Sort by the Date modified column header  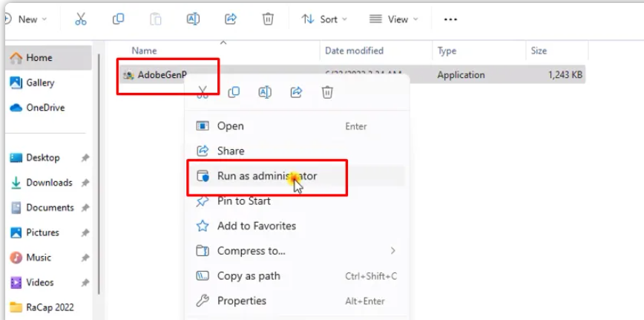pos(354,50)
